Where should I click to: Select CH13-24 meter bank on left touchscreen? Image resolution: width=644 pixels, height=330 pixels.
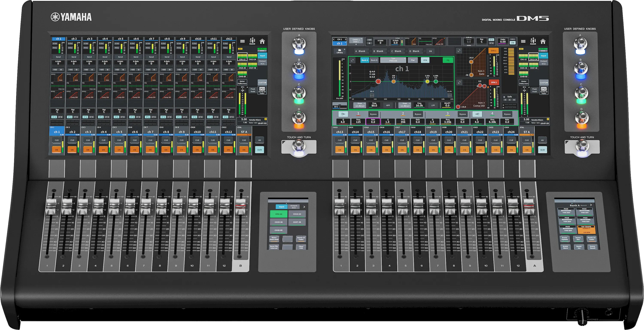point(252,57)
